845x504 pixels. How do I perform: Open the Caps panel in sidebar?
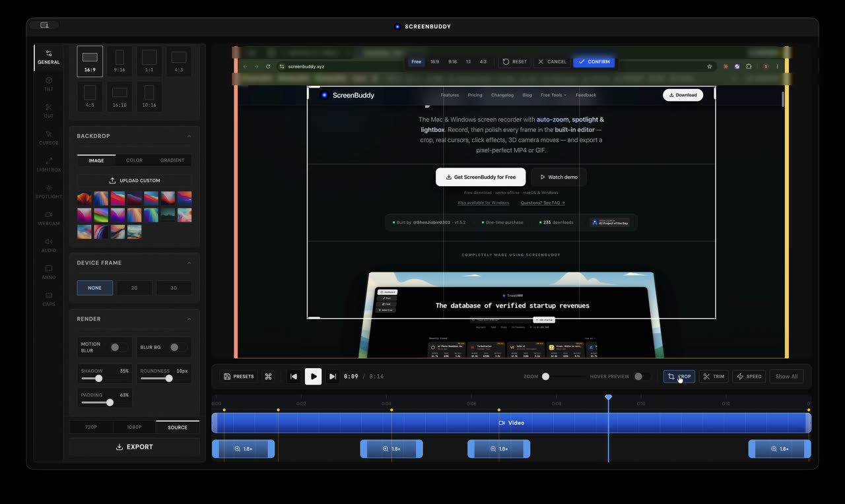48,300
